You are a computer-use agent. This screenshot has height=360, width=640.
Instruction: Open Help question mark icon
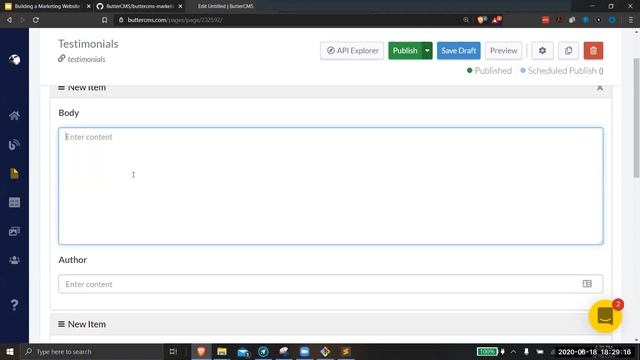[x=14, y=304]
